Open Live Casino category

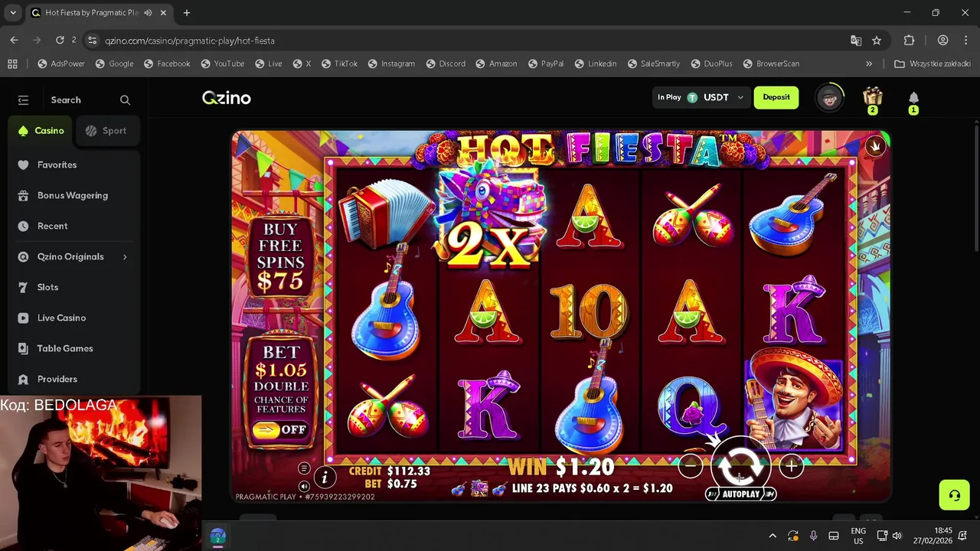(x=61, y=318)
